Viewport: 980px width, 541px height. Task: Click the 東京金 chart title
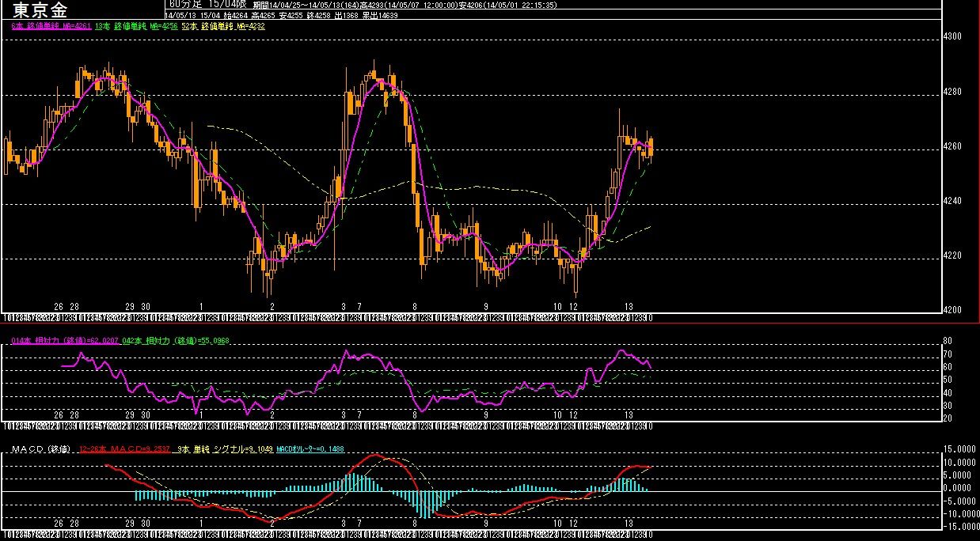click(40, 11)
